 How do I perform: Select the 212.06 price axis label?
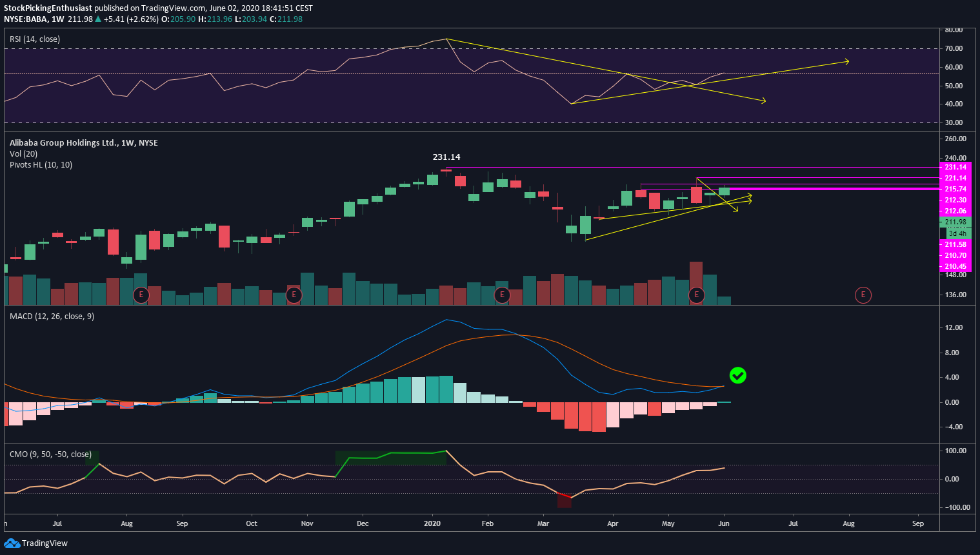955,211
